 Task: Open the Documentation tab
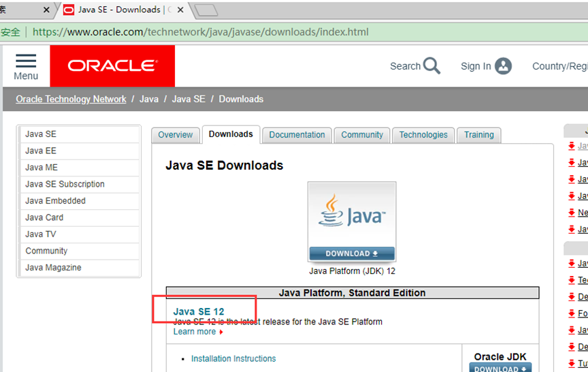coord(297,135)
